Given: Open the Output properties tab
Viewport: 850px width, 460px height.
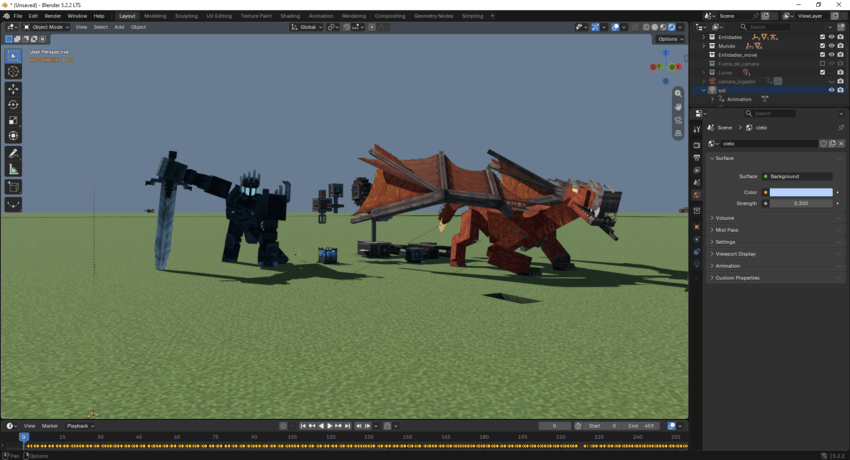Looking at the screenshot, I should point(697,157).
